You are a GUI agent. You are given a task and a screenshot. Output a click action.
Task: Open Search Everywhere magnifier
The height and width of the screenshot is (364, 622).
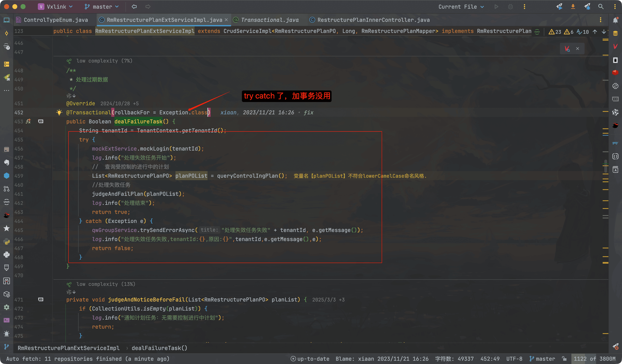point(601,7)
